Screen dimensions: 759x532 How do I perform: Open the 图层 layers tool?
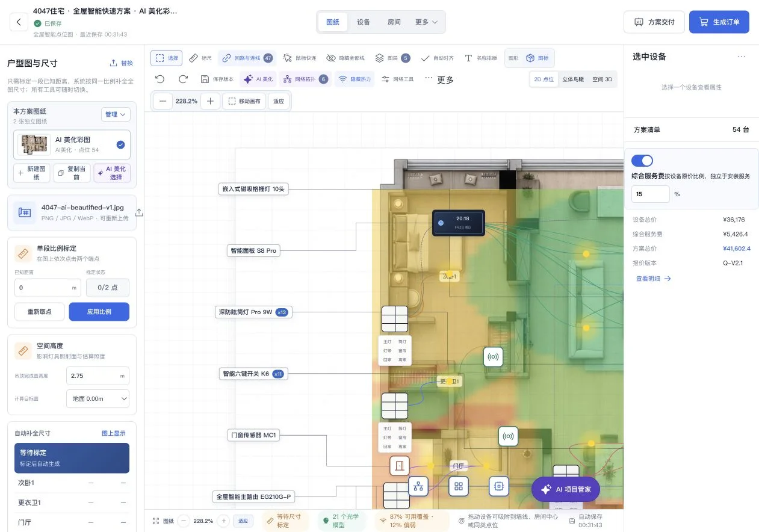[x=392, y=58]
